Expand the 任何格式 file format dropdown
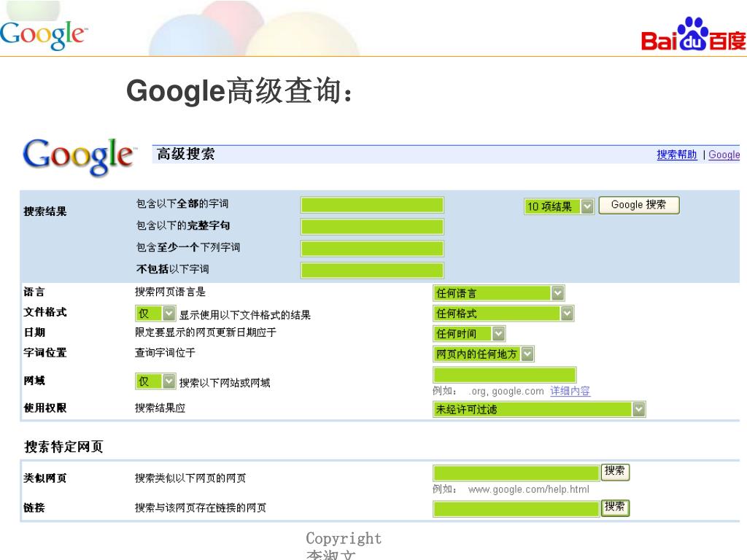Screen dimensions: 747x560 [x=503, y=314]
